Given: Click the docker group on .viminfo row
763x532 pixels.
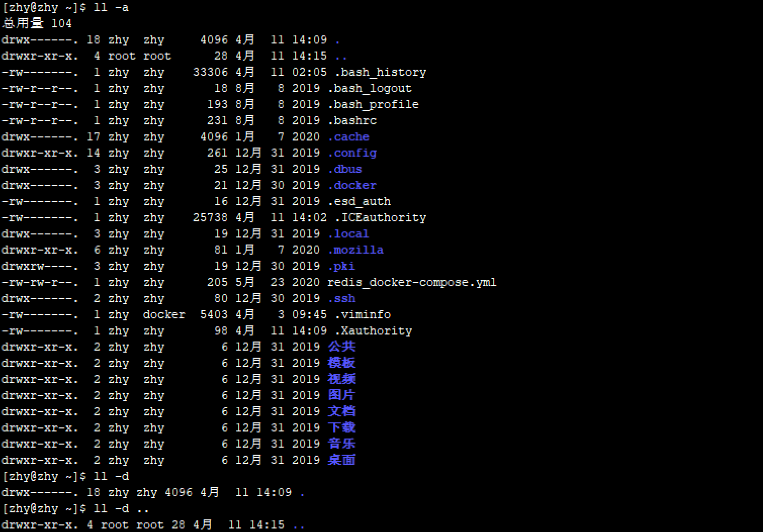Looking at the screenshot, I should pos(164,315).
